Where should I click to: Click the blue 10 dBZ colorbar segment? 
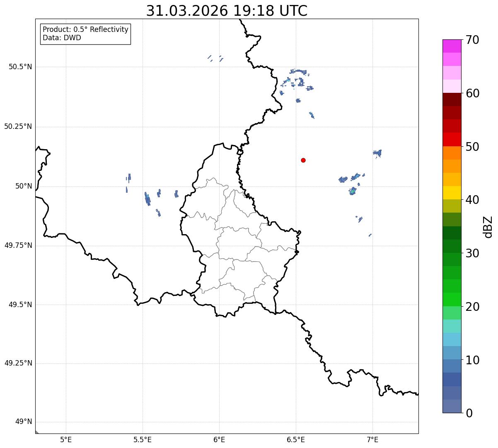(452, 353)
